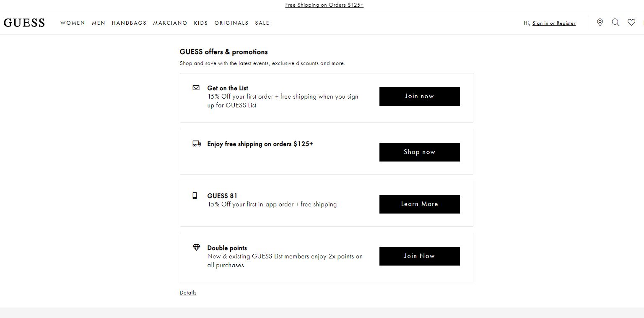
Task: Click the delivery truck icon
Action: click(197, 143)
